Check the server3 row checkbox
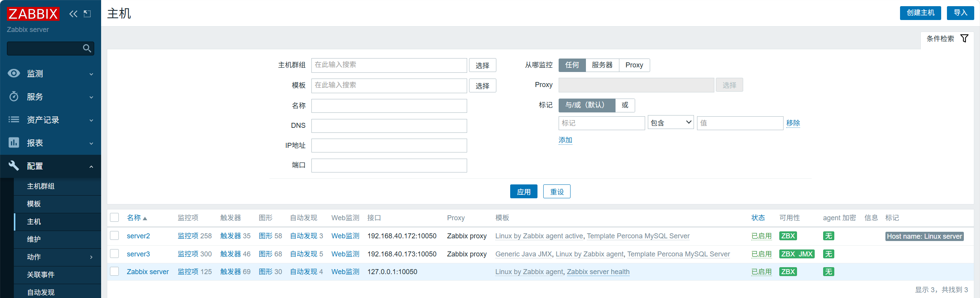The width and height of the screenshot is (980, 298). [x=115, y=254]
